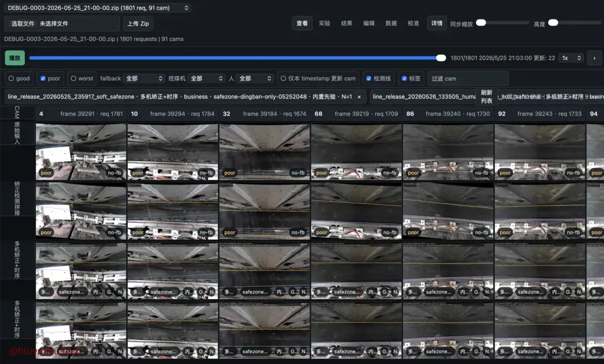Viewport: 604px width, 364px height.
Task: Switch to the 校准 tab
Action: (413, 23)
